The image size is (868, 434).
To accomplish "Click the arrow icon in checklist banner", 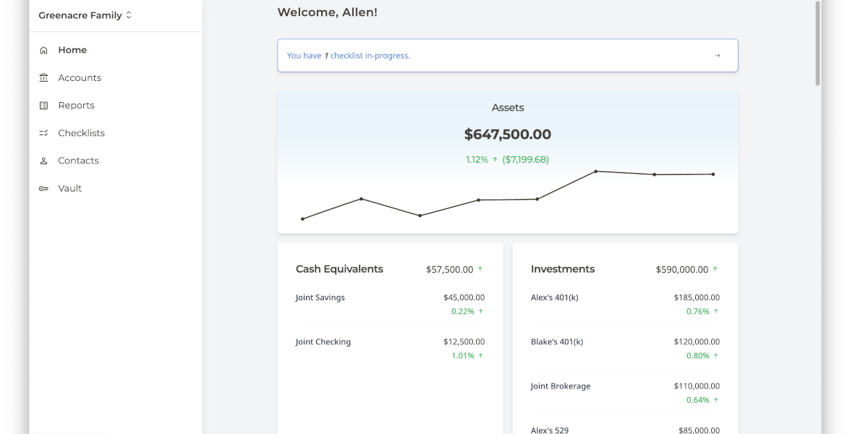I will click(718, 56).
